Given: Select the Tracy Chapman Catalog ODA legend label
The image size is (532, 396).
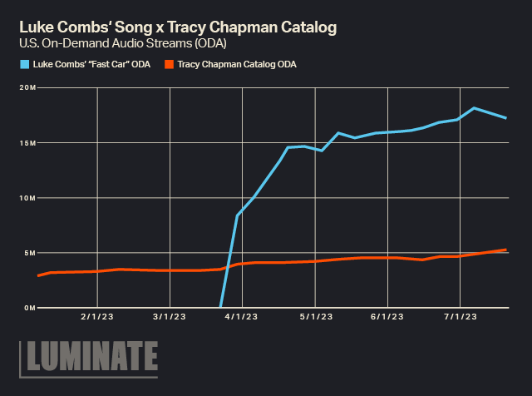Looking at the screenshot, I should coord(237,63).
